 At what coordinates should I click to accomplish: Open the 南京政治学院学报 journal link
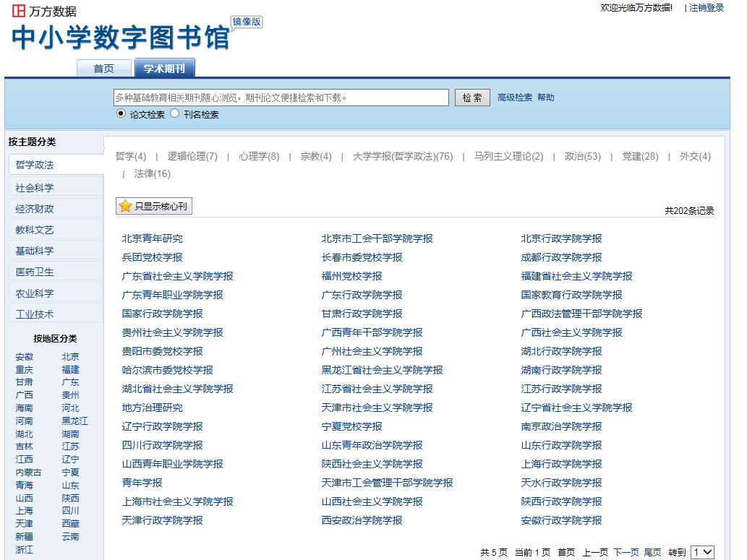[561, 426]
